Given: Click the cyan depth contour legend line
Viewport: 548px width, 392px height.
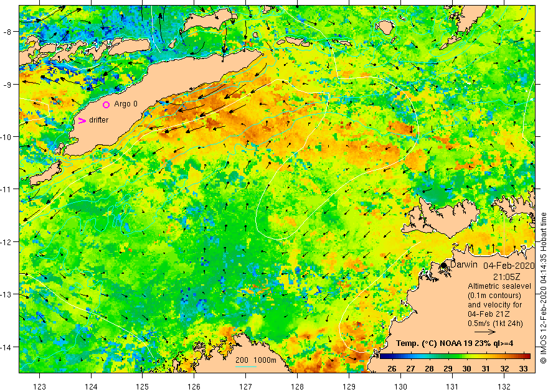Looking at the screenshot, I should 246,367.
